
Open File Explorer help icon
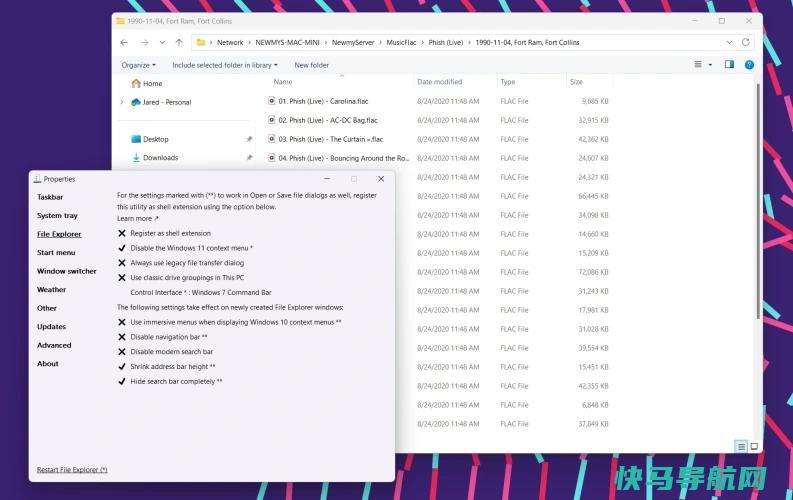point(750,65)
